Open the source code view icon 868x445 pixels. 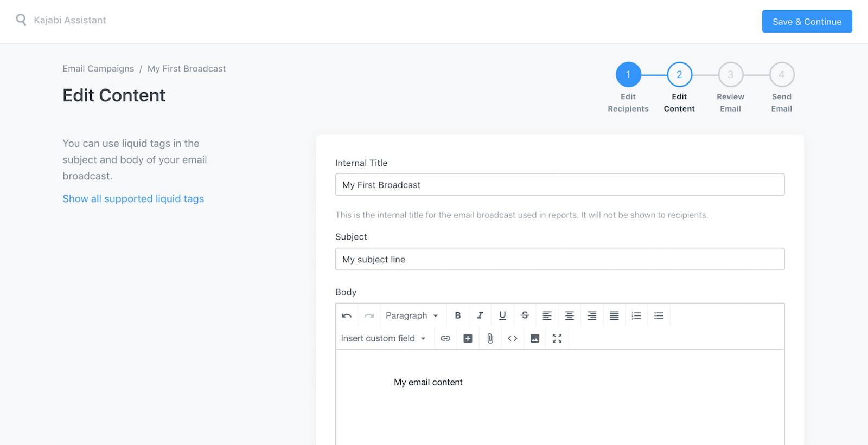click(x=512, y=338)
